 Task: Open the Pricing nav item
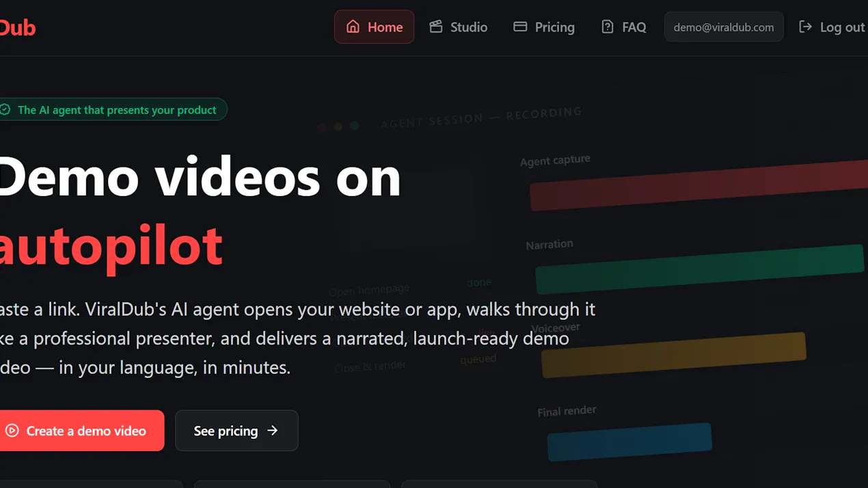[x=544, y=27]
